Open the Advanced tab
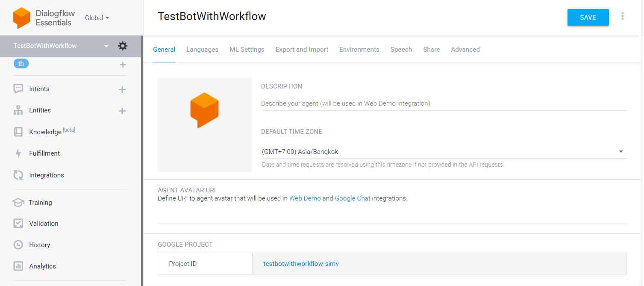 [x=465, y=50]
